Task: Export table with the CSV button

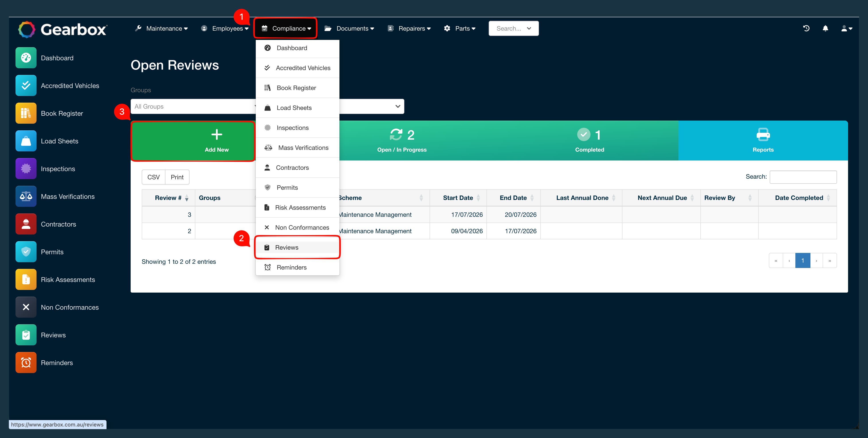Action: click(154, 177)
